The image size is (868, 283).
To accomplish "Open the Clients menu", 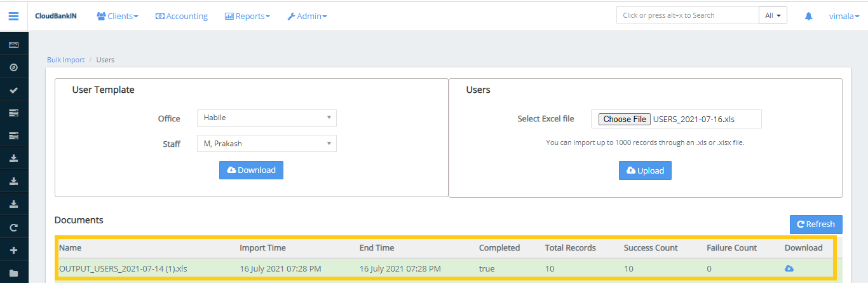I will point(118,16).
